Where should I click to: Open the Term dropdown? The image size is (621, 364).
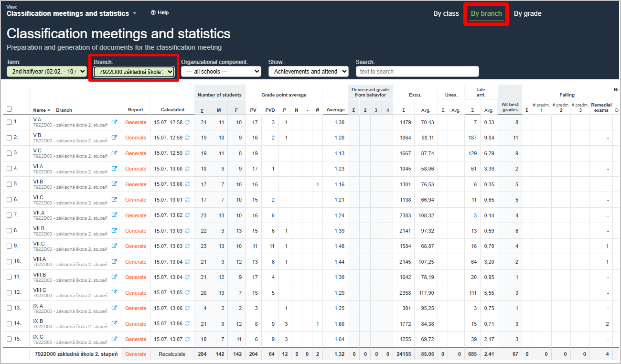(47, 72)
